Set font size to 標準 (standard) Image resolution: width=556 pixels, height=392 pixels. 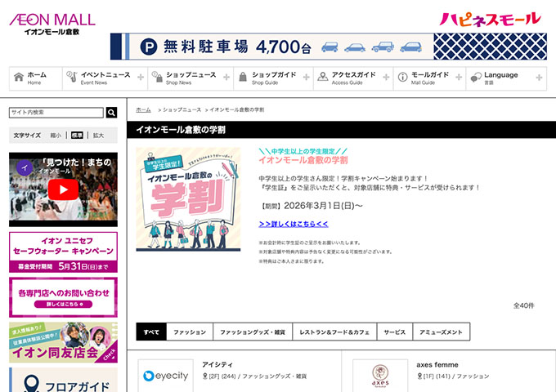click(77, 135)
